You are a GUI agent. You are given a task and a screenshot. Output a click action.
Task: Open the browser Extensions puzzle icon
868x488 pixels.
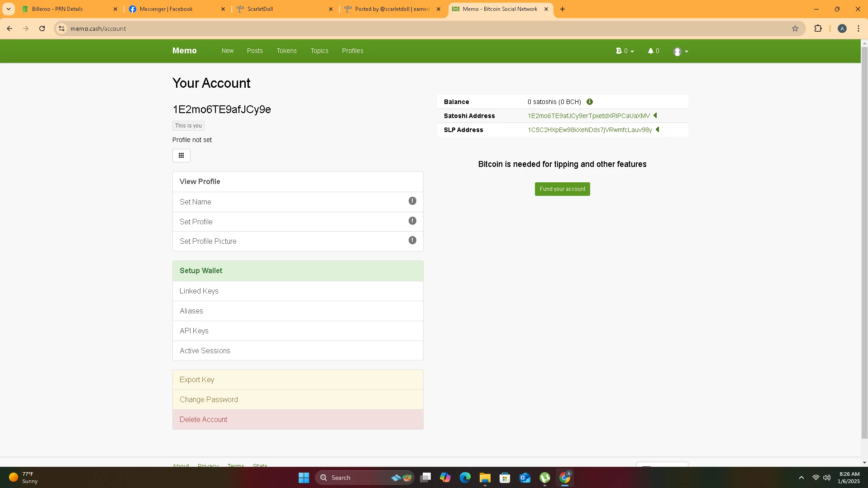[818, 28]
